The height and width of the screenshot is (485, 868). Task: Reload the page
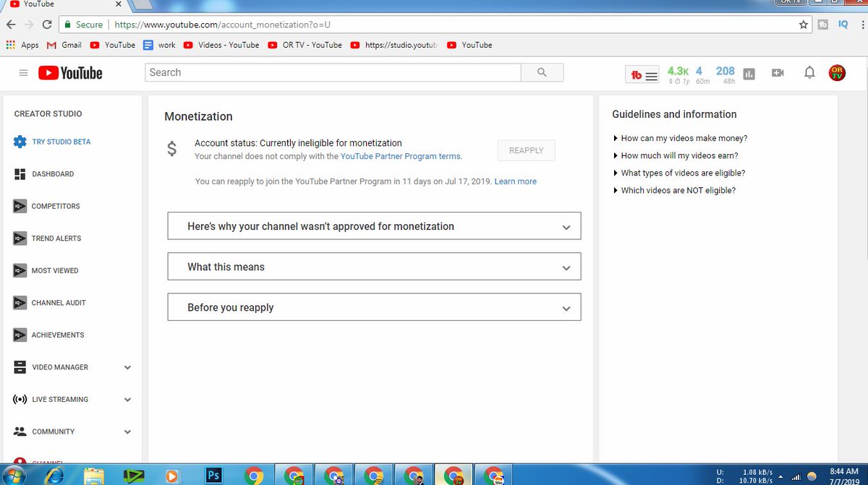(x=47, y=25)
